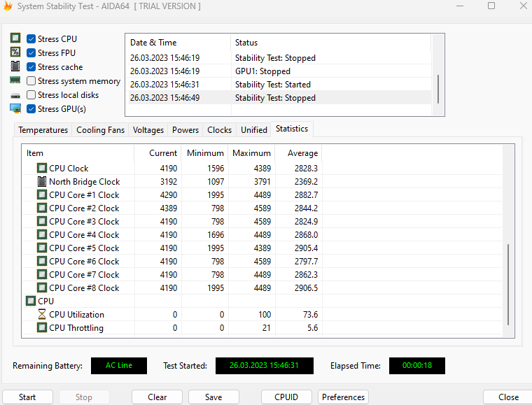Click the cache chip icon beside Stress cache
The height and width of the screenshot is (405, 532).
15,66
